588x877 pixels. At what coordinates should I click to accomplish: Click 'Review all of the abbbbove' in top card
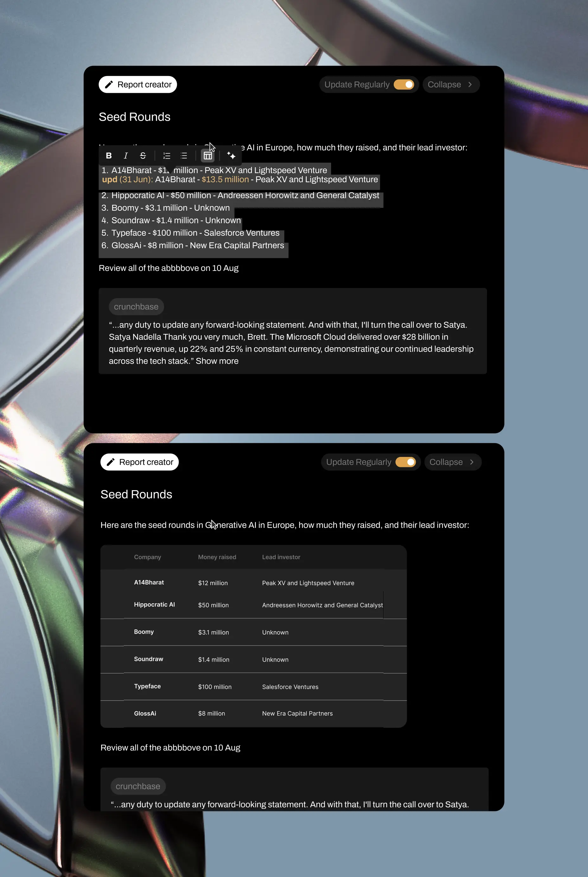click(169, 268)
